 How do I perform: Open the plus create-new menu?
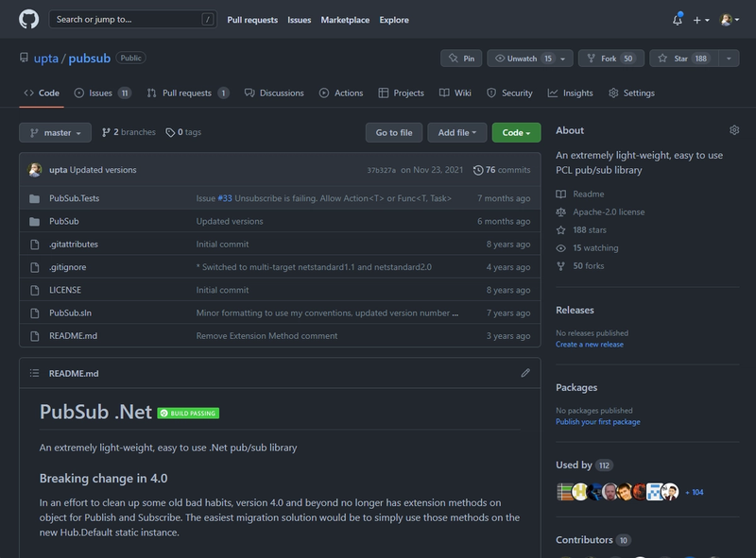pyautogui.click(x=701, y=20)
